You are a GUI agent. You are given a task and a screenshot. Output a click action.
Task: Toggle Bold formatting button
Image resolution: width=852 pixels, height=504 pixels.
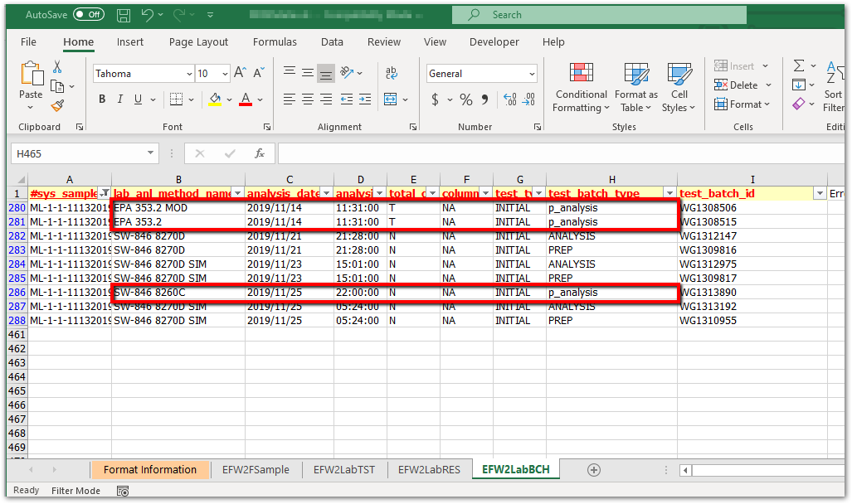[102, 99]
